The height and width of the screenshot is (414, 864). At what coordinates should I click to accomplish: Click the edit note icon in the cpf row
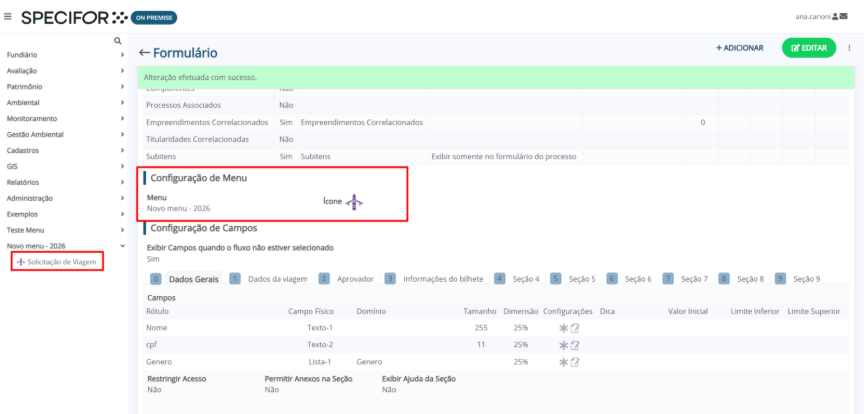[x=575, y=345]
